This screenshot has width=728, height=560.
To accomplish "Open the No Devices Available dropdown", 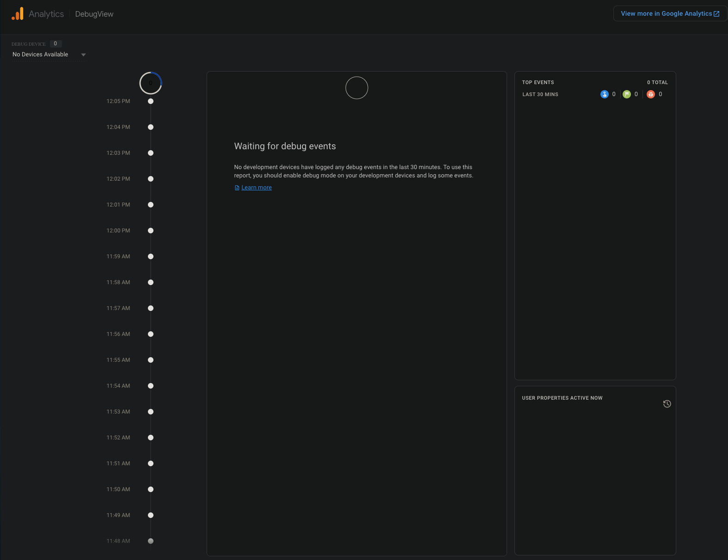I will pyautogui.click(x=49, y=55).
